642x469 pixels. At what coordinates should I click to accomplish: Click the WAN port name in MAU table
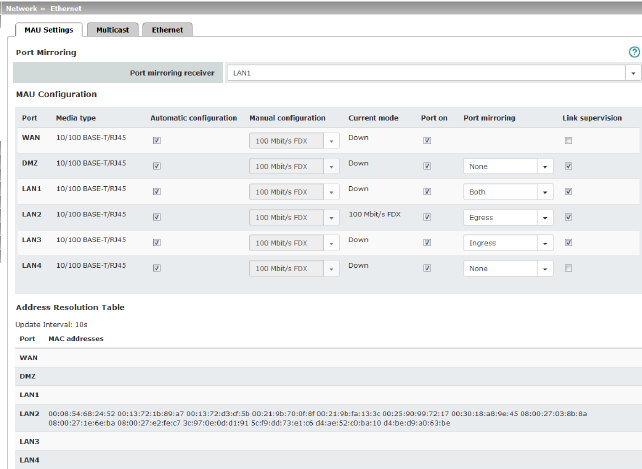click(31, 138)
